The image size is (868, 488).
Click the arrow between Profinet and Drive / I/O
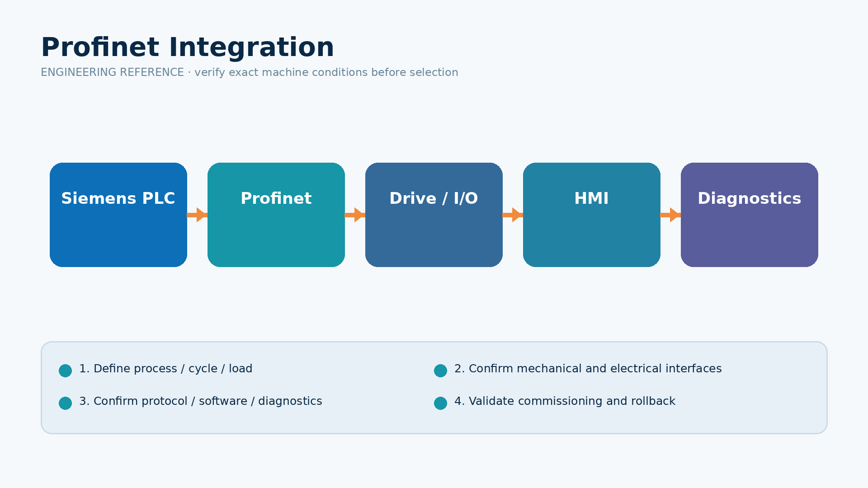tap(355, 215)
